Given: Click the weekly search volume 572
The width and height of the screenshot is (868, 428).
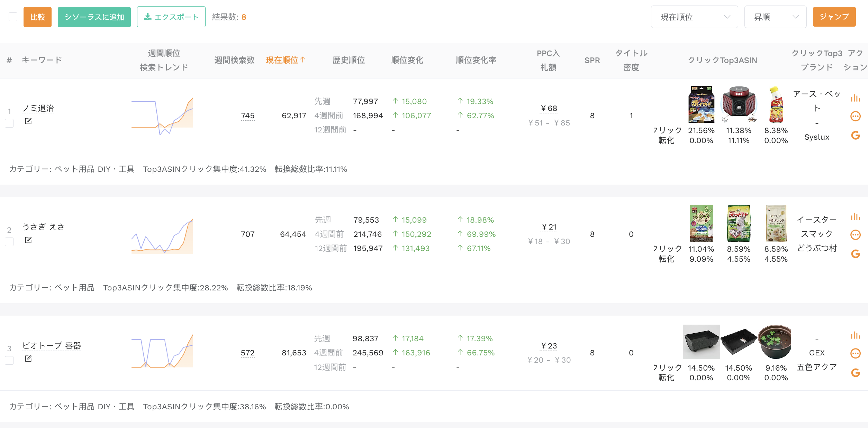Looking at the screenshot, I should [248, 353].
